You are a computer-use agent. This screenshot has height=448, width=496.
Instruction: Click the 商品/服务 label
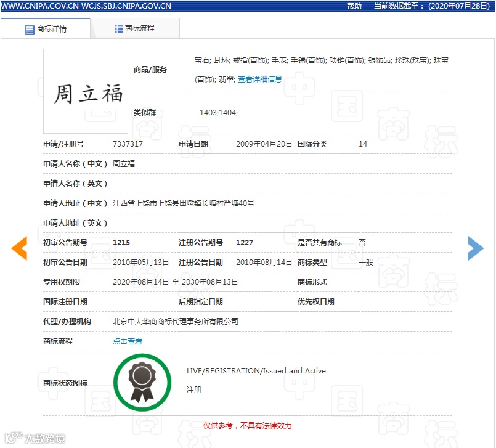tap(150, 69)
